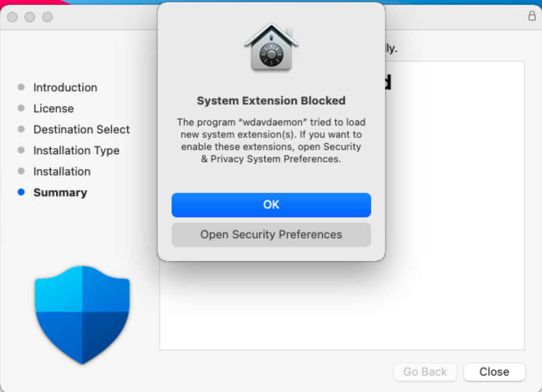The height and width of the screenshot is (392, 542).
Task: Select the Installation Type step
Action: pos(77,151)
